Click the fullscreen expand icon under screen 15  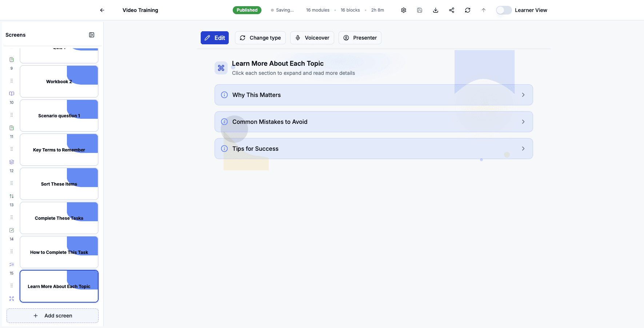tap(11, 298)
